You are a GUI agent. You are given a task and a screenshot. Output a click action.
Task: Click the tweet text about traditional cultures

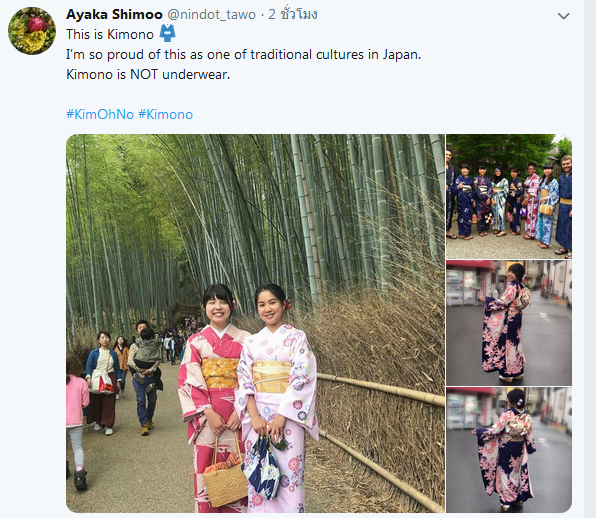pyautogui.click(x=244, y=55)
